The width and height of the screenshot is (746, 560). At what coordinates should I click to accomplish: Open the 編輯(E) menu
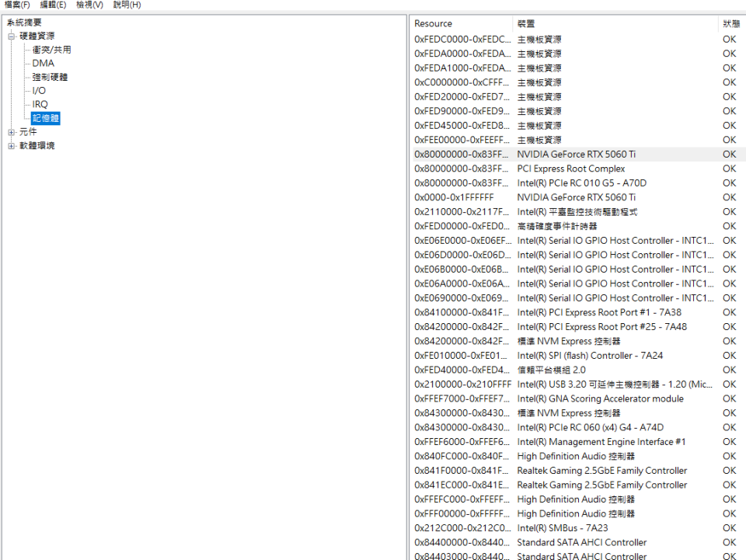[53, 5]
